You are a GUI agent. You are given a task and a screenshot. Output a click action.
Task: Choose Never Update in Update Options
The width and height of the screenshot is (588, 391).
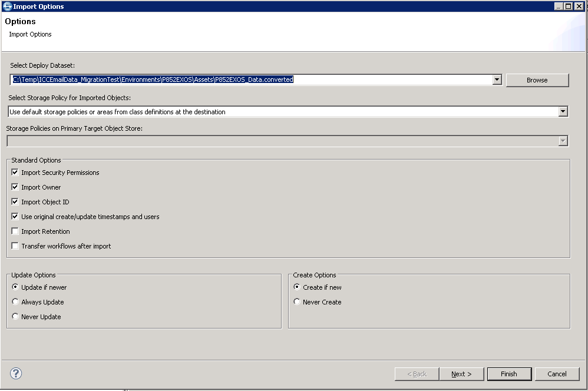point(15,316)
